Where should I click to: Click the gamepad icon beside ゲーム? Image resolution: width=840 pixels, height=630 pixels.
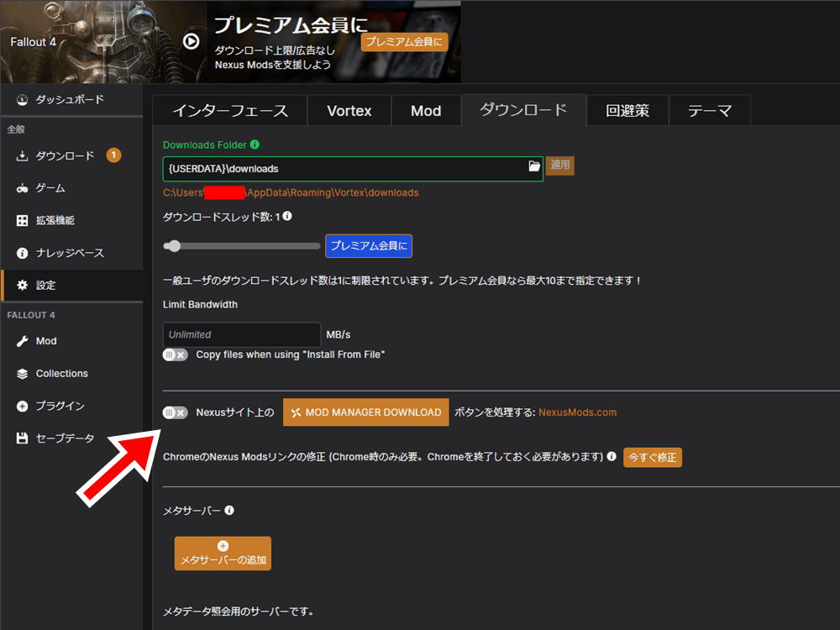coord(22,188)
